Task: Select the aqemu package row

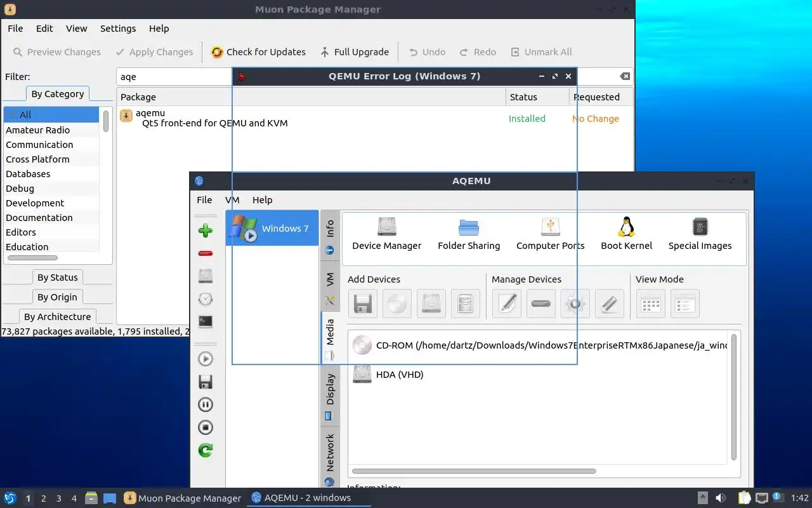Action: [375, 118]
